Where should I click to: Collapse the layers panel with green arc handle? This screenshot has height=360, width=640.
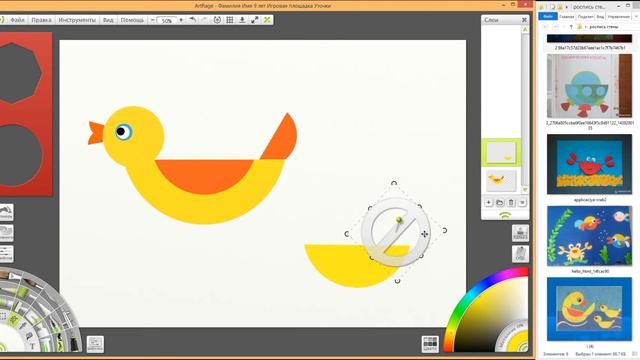pos(505,216)
